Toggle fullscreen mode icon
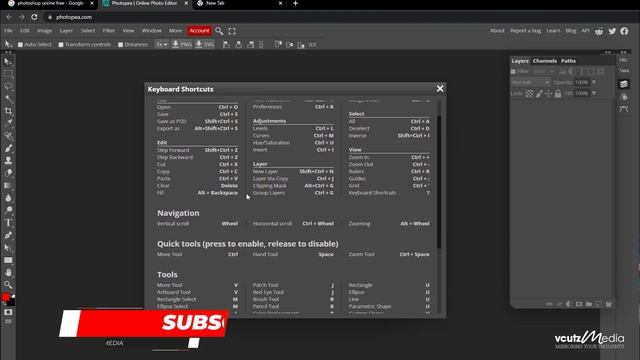640x360 pixels. click(x=232, y=31)
